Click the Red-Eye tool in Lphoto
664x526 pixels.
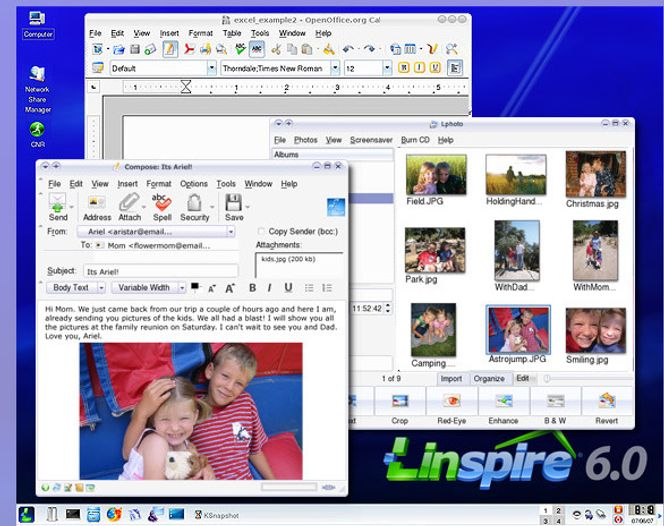[451, 401]
